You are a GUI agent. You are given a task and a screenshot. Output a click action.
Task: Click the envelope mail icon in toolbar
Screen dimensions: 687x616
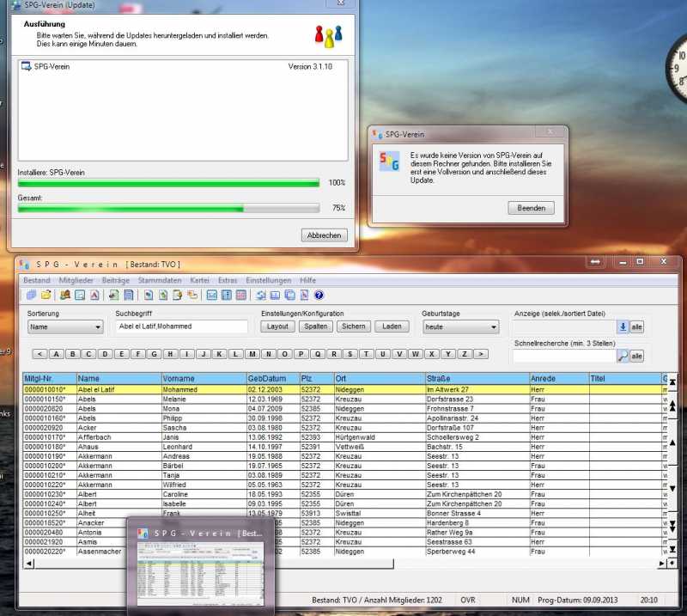pyautogui.click(x=211, y=296)
